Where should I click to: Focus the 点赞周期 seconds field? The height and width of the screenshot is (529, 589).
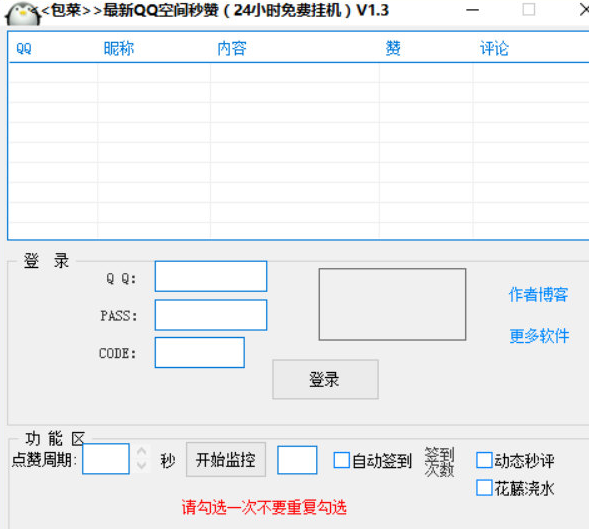(x=106, y=459)
